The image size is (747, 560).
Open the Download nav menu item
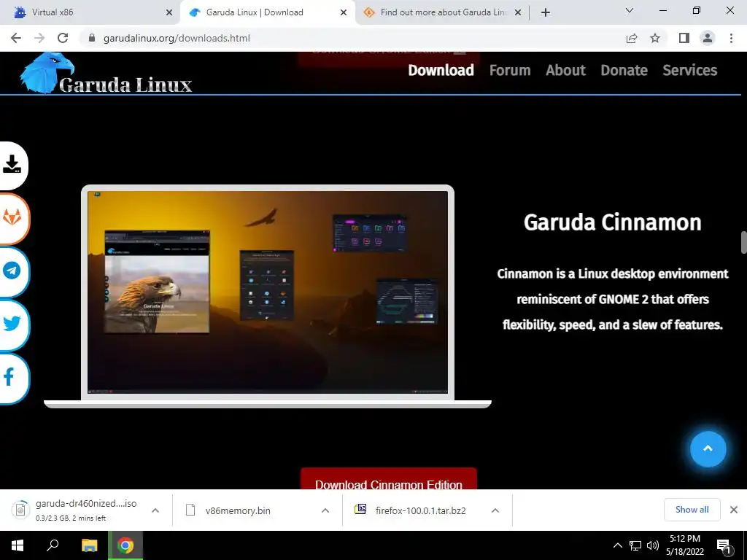[x=441, y=71]
